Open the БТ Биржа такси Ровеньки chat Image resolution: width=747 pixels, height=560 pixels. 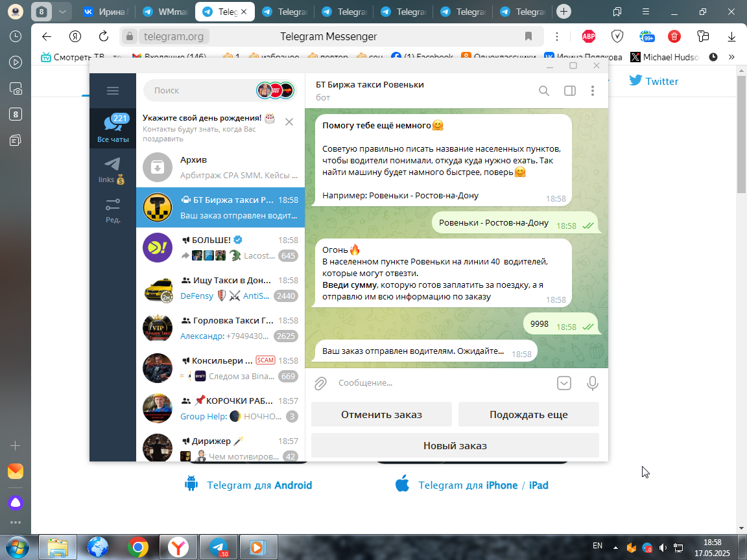[220, 207]
